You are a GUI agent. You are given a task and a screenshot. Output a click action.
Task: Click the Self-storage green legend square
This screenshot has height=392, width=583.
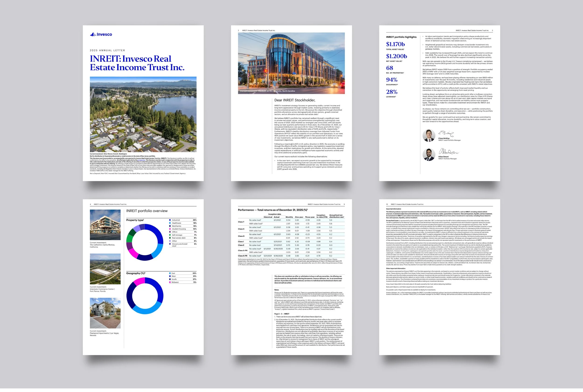tap(170, 235)
